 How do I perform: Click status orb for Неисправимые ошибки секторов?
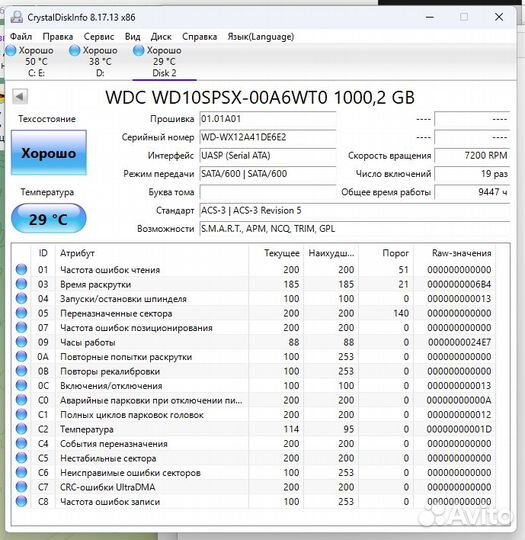click(21, 472)
